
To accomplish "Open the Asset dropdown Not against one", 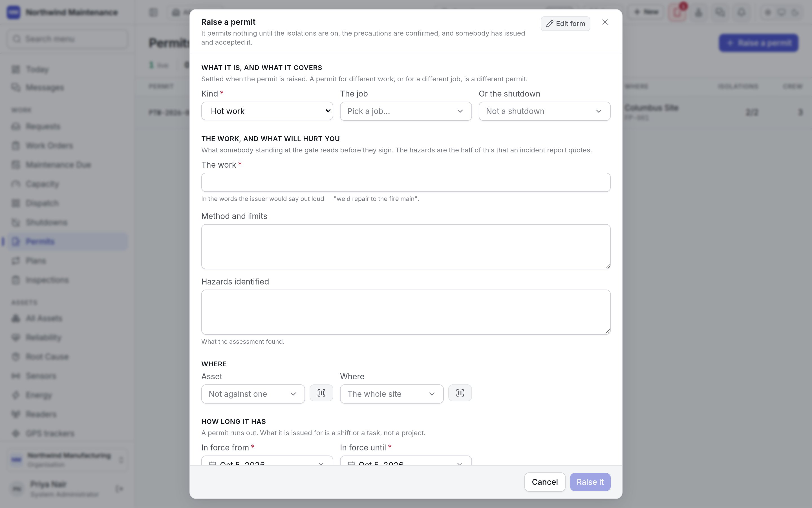I will (253, 394).
